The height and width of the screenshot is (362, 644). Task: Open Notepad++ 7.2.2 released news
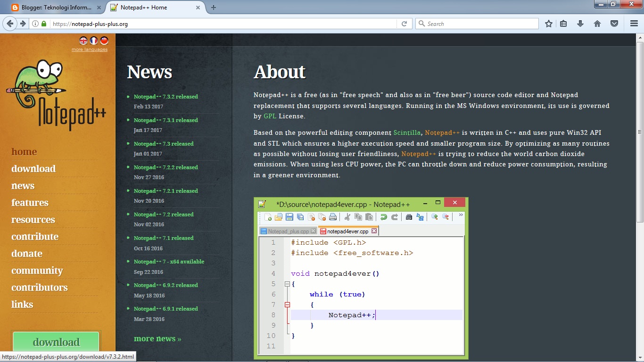coord(166,167)
